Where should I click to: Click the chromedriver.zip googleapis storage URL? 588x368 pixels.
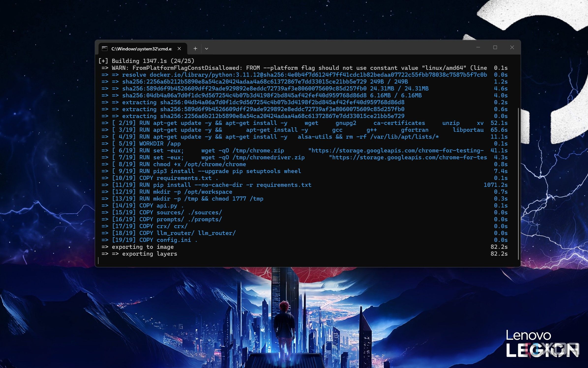click(x=408, y=157)
